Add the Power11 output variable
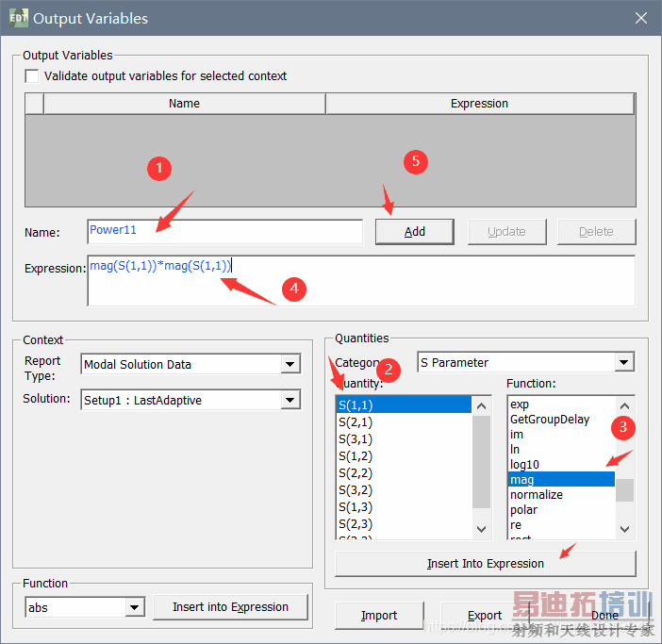The height and width of the screenshot is (644, 662). click(415, 232)
